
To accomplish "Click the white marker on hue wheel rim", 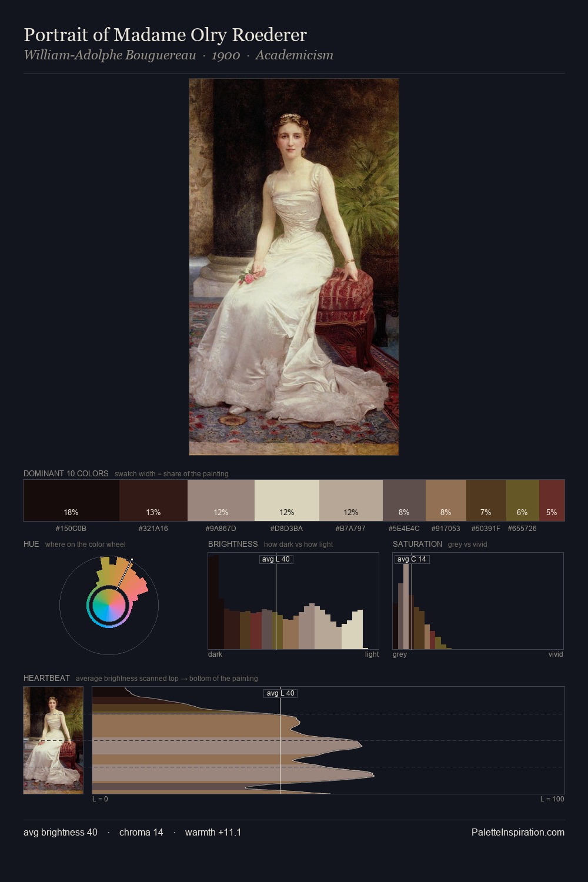I will point(132,560).
